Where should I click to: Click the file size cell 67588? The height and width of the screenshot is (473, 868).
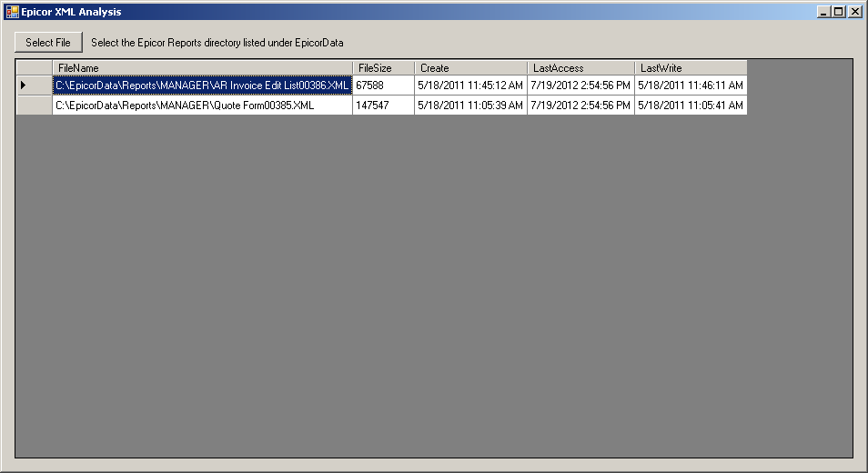(383, 86)
